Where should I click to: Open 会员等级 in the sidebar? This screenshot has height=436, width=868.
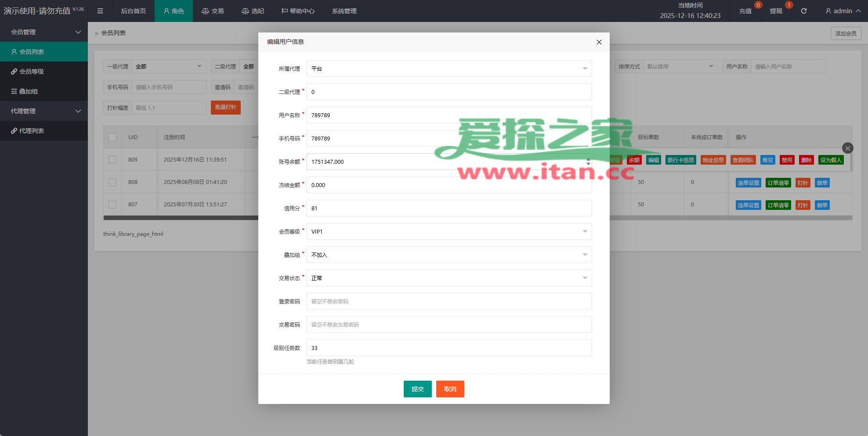[x=32, y=72]
